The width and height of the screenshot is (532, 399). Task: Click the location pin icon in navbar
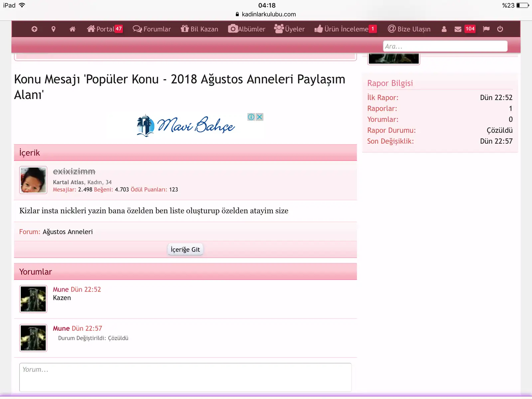[53, 29]
